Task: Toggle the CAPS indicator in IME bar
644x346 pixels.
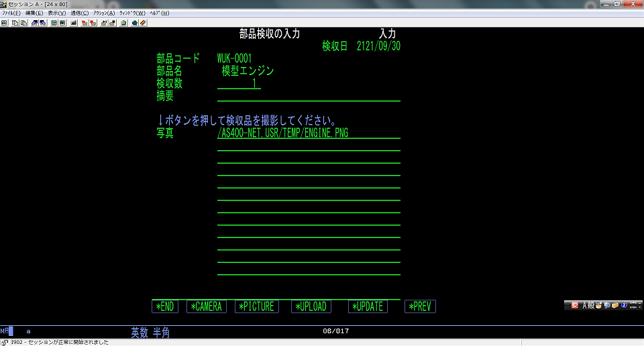Action: click(633, 303)
